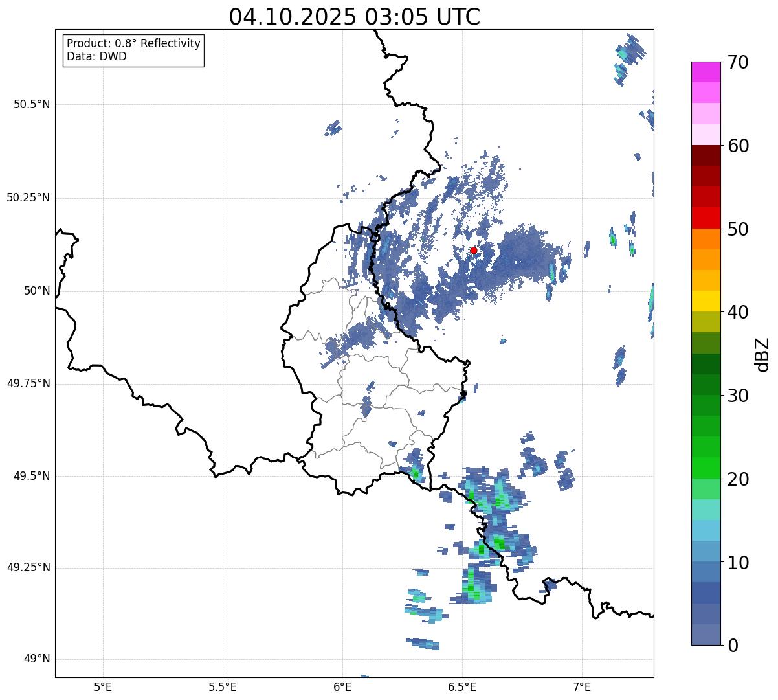
Task: Pick the turquoise colorbar swatch below 20
Action: pos(706,510)
